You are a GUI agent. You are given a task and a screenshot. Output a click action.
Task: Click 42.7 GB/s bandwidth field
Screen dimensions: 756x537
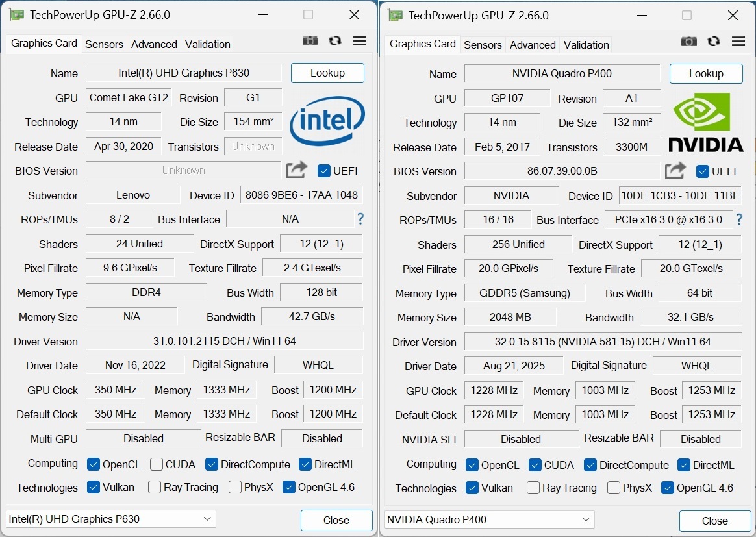(x=312, y=316)
